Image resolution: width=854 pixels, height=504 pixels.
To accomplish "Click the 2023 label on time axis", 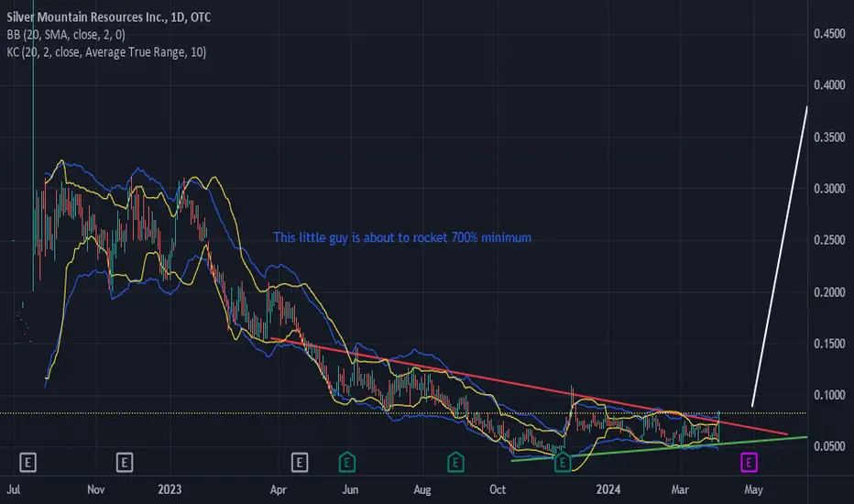I will click(170, 489).
